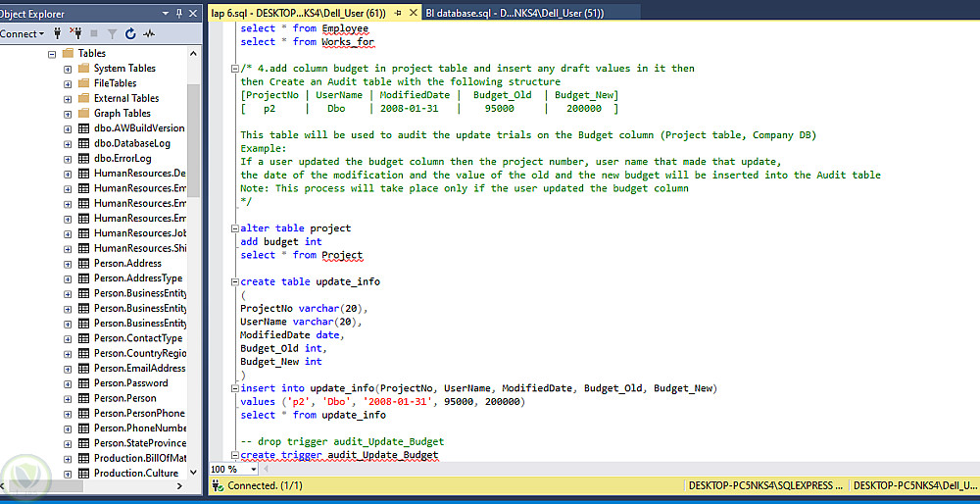Click the dbo.AWBuildVersion table icon
This screenshot has width=980, height=504.
point(83,128)
